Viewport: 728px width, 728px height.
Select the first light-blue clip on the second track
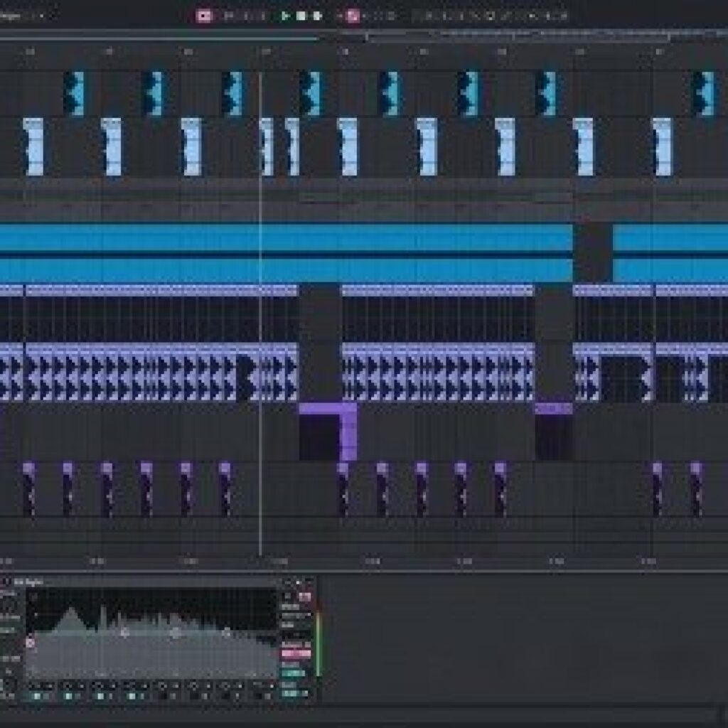point(33,147)
